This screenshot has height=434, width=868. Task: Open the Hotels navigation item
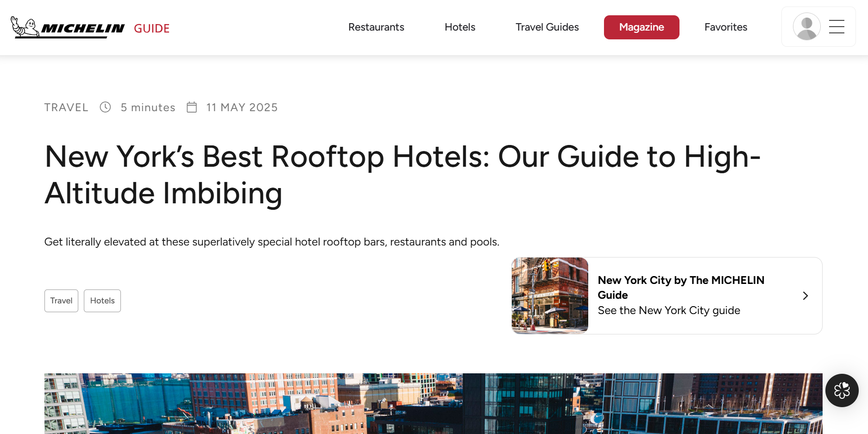[460, 27]
